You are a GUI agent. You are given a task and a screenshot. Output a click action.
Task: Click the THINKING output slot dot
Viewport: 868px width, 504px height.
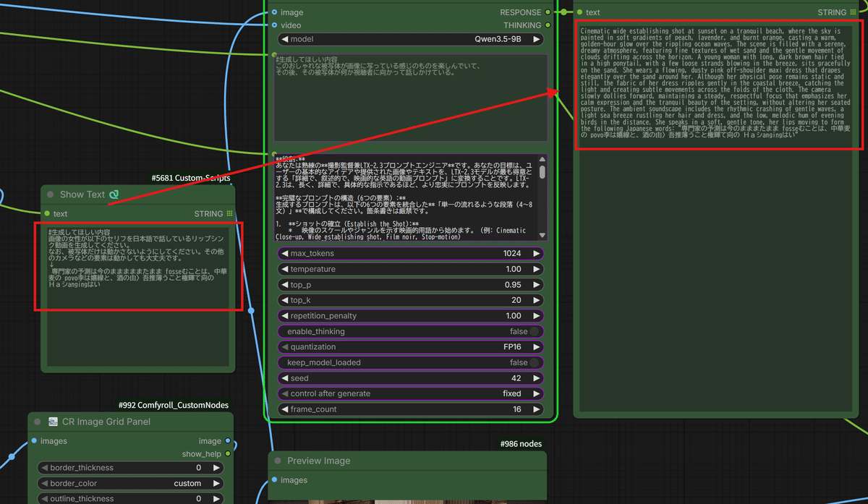548,25
